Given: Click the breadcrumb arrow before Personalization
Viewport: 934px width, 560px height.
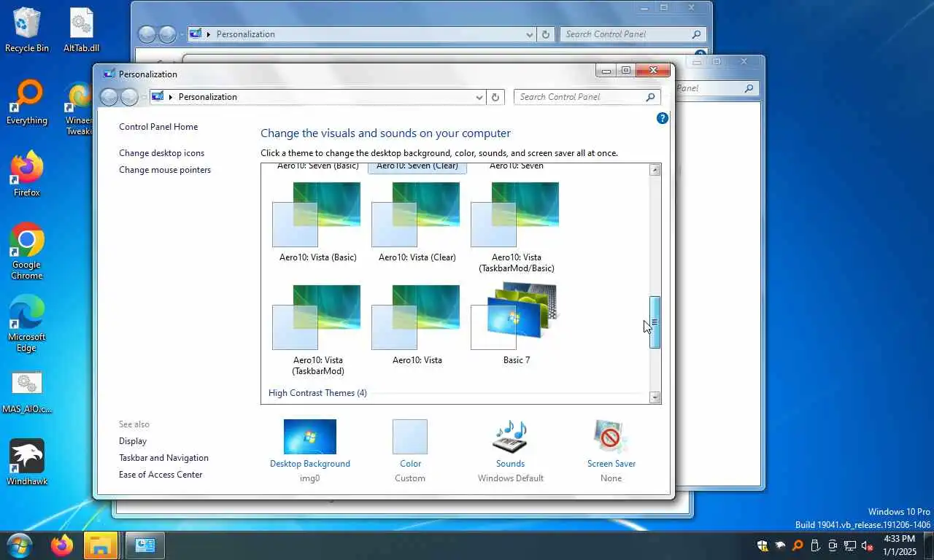Looking at the screenshot, I should (x=171, y=97).
